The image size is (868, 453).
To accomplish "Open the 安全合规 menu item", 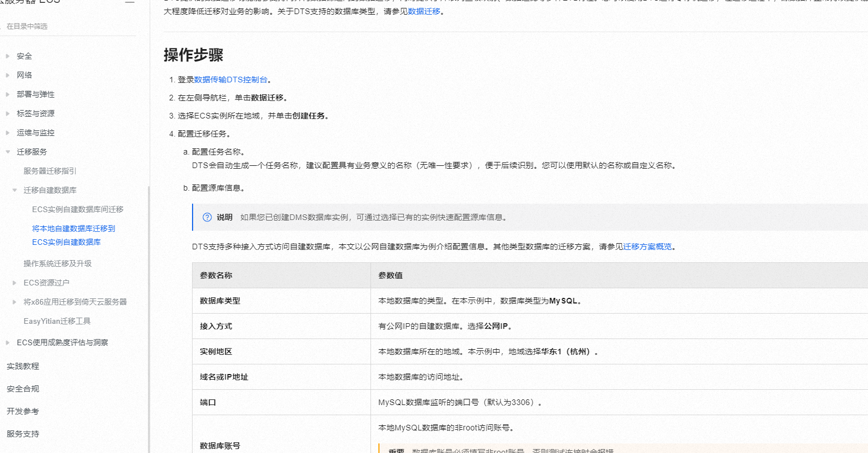I will pyautogui.click(x=23, y=389).
